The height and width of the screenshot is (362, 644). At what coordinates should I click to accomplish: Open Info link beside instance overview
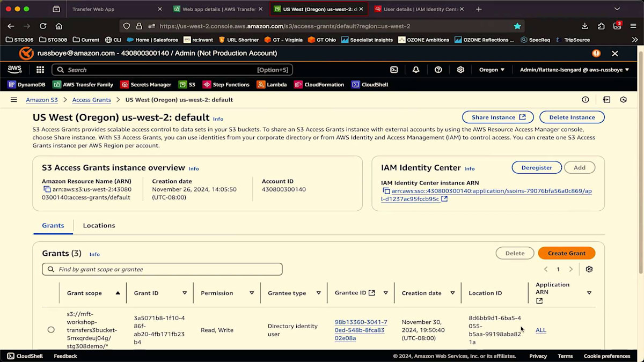194,168
